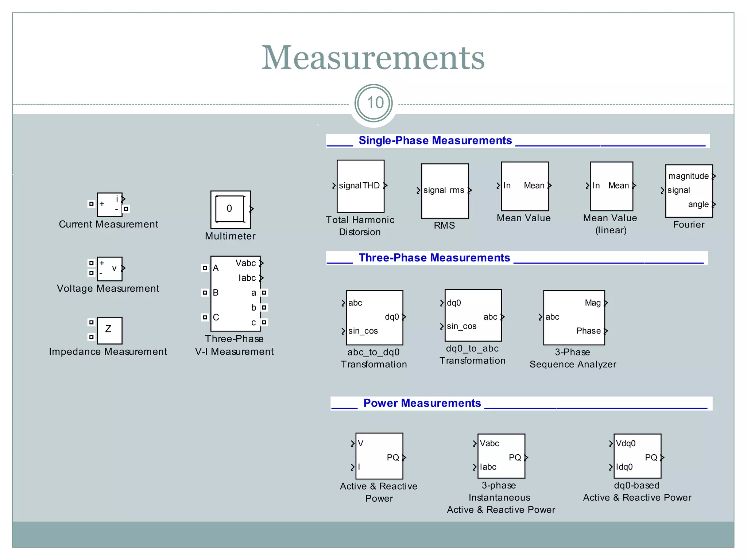The width and height of the screenshot is (747, 560).
Task: Select the Voltage Measurement block
Action: [x=109, y=269]
